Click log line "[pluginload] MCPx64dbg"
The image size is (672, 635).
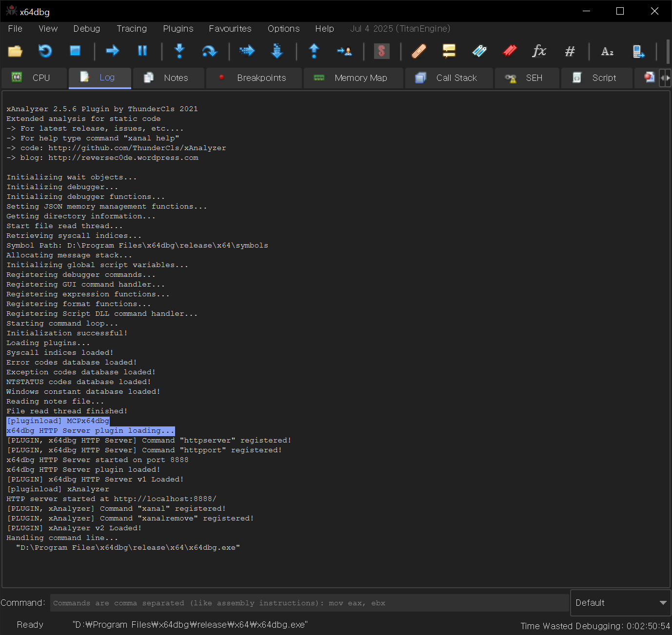[x=58, y=421]
